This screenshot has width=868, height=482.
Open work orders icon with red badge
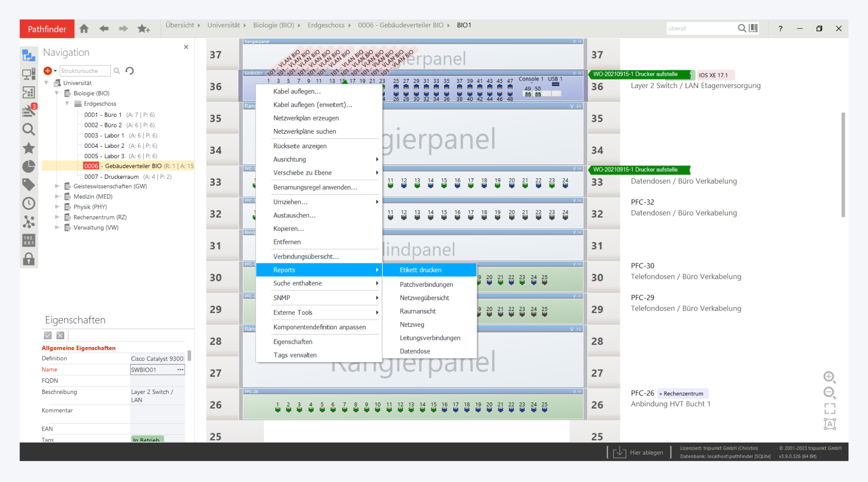tap(29, 111)
